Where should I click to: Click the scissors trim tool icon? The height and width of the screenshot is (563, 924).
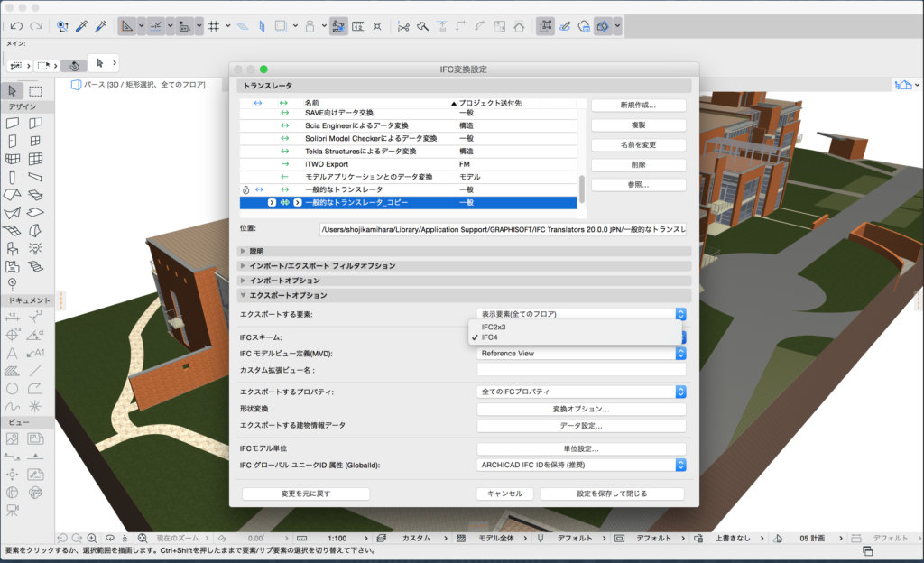point(403,26)
